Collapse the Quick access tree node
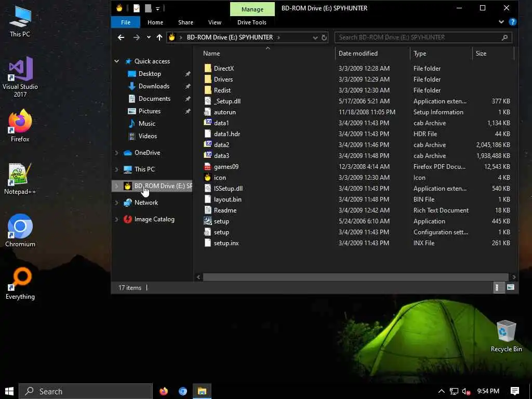 click(x=117, y=61)
